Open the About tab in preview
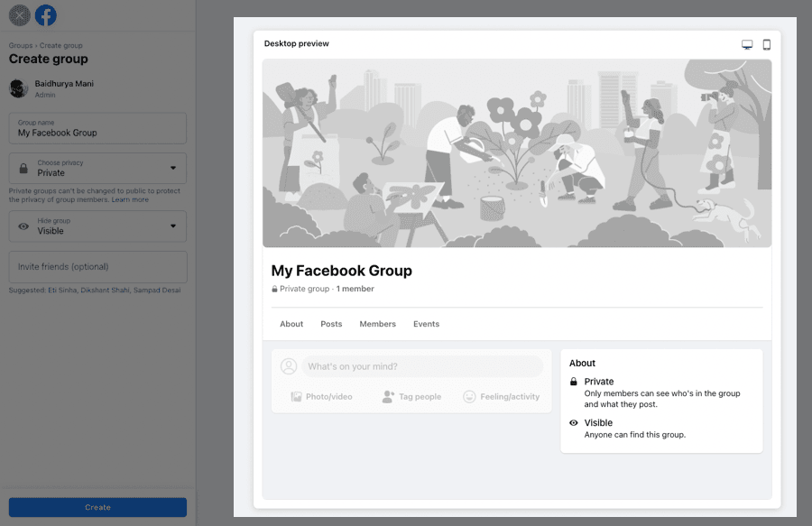The width and height of the screenshot is (812, 526). coord(291,324)
